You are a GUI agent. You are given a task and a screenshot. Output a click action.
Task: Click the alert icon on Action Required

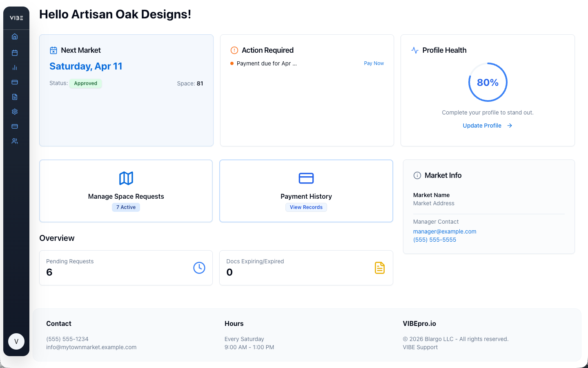(x=234, y=50)
